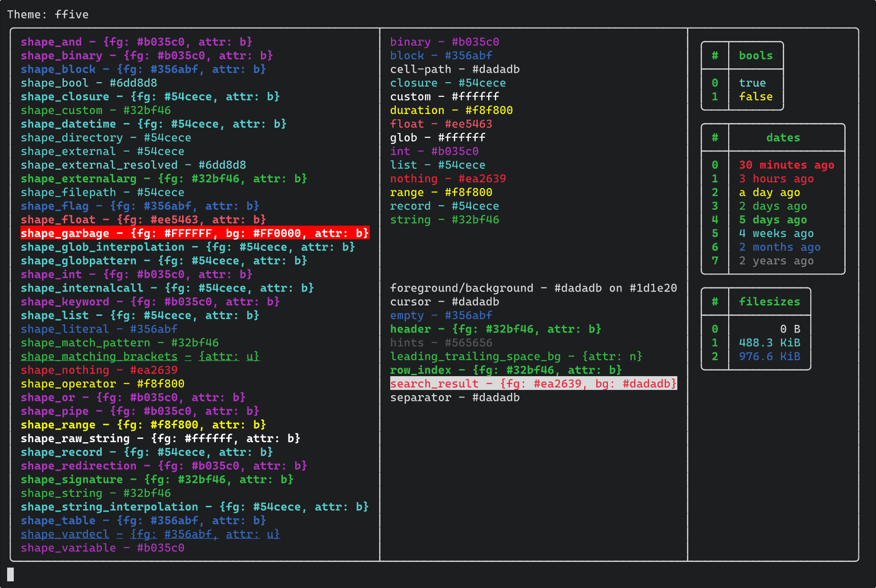
Task: Click the shape_signature entry
Action: pos(157,480)
